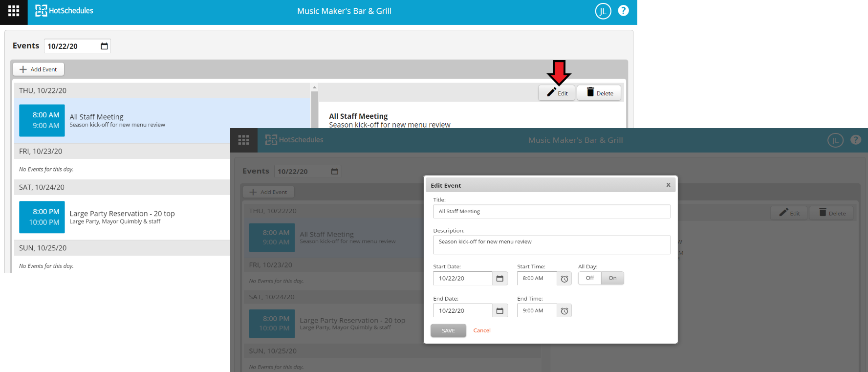The width and height of the screenshot is (868, 372).
Task: Set All Day toggle to Off
Action: click(590, 278)
